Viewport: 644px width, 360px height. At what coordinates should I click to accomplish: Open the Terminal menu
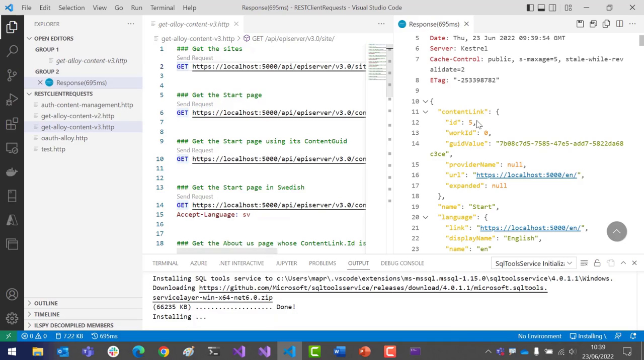coord(162,8)
